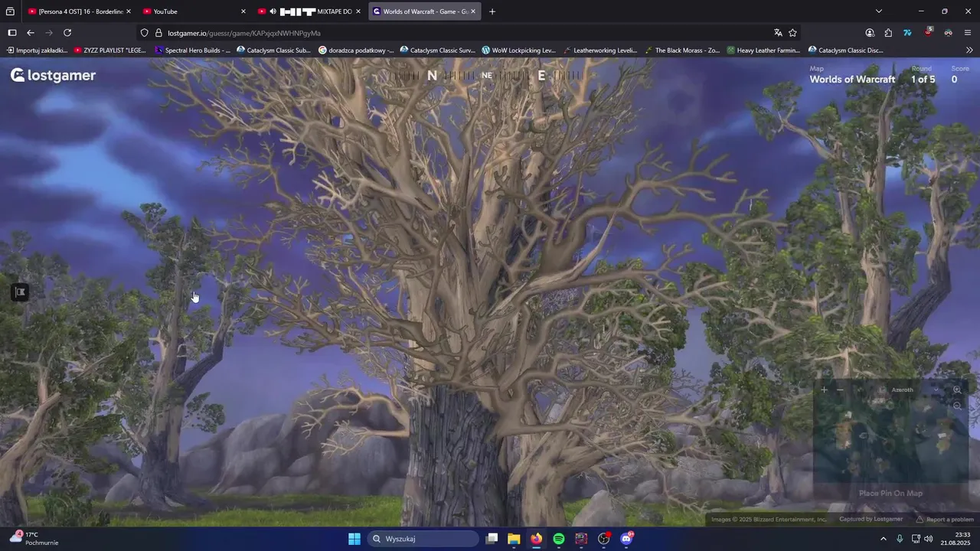Open the uBlock Origin extension icon

[928, 32]
